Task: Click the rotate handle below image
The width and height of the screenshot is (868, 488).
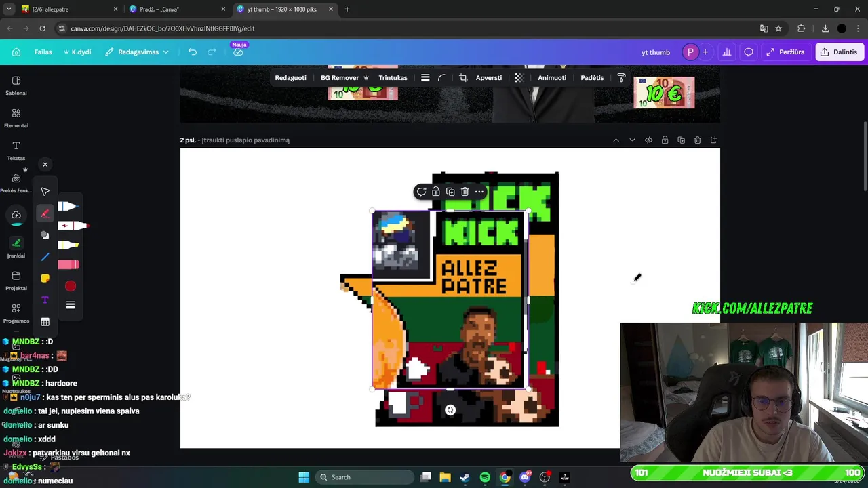Action: tap(450, 410)
